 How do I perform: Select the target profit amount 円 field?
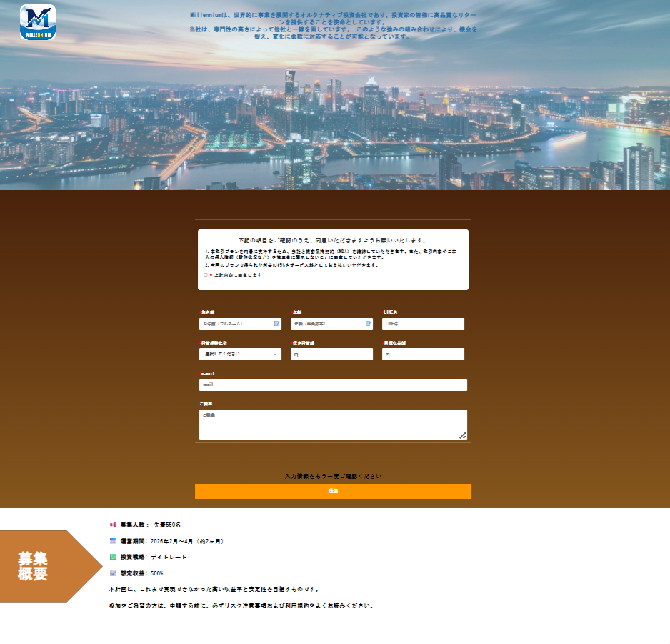(x=423, y=355)
